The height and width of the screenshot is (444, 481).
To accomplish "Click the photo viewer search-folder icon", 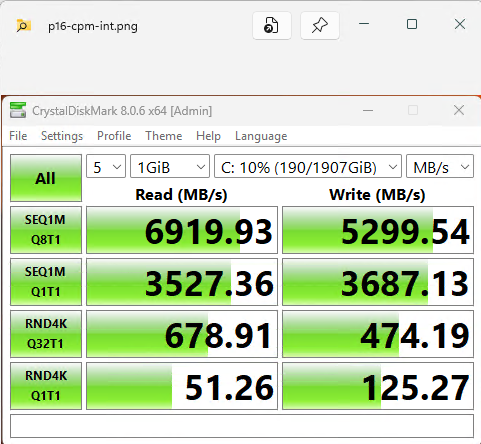I will point(23,26).
